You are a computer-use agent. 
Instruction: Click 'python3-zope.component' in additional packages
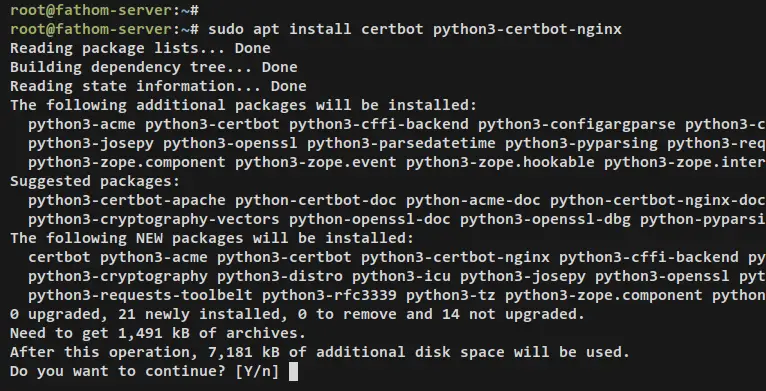pos(127,162)
